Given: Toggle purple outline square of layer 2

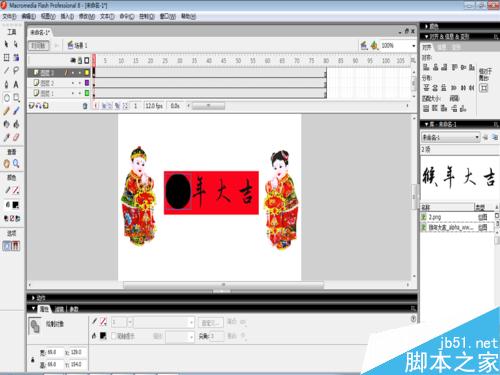Looking at the screenshot, I should coord(87,83).
